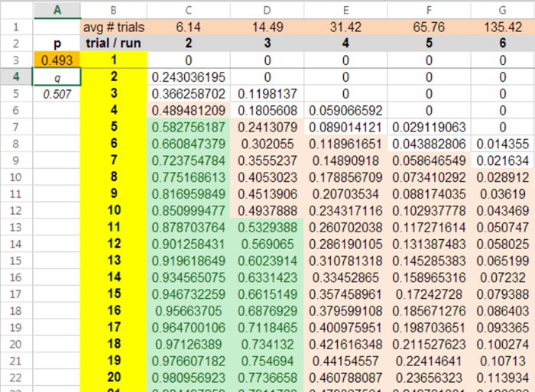Select cell containing 0.243036195
Image resolution: width=535 pixels, height=392 pixels.
[188, 76]
